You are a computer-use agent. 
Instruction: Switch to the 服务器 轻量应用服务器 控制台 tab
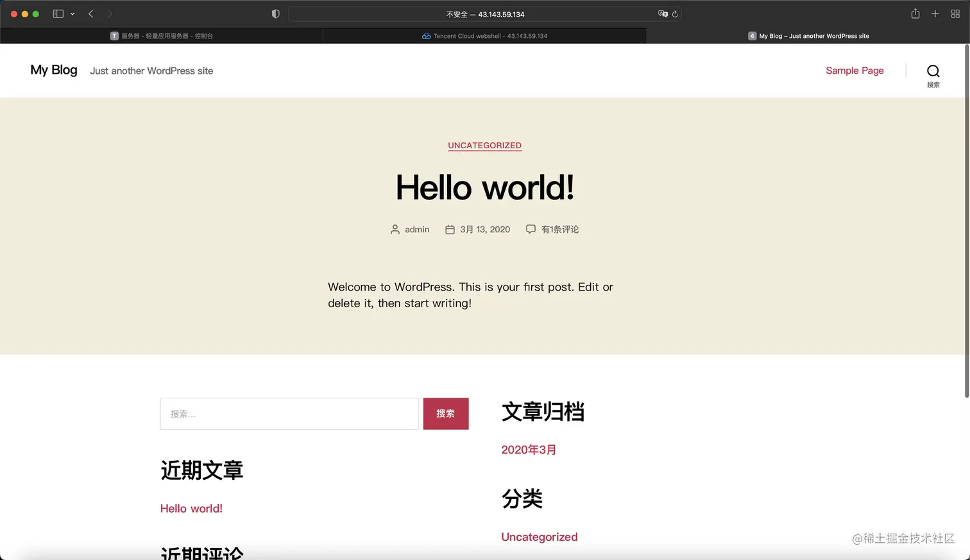tap(162, 36)
